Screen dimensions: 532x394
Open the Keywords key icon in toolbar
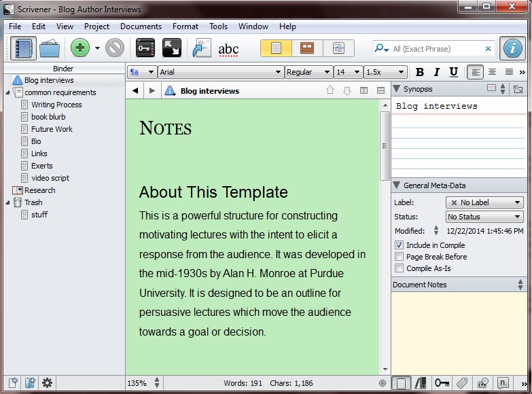click(x=145, y=48)
